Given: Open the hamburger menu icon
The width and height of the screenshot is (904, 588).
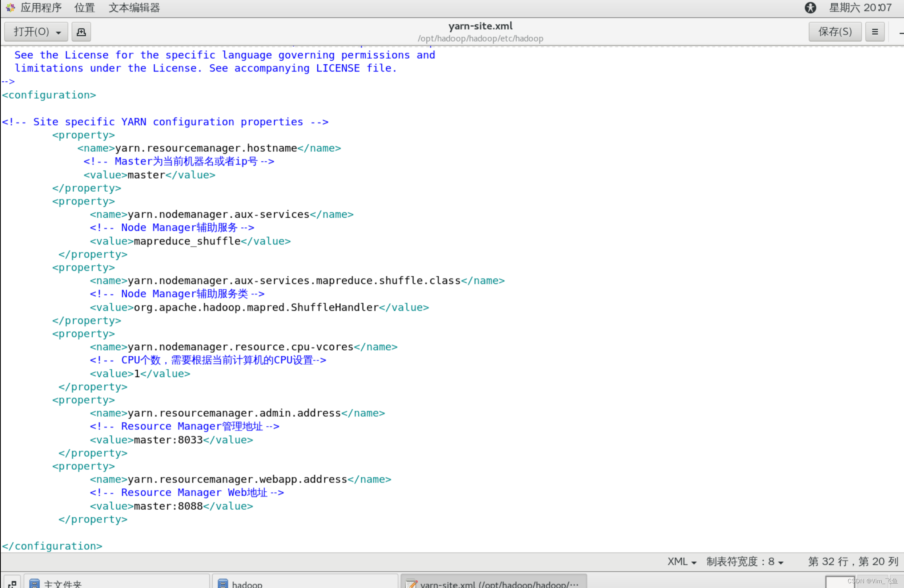Looking at the screenshot, I should (875, 32).
